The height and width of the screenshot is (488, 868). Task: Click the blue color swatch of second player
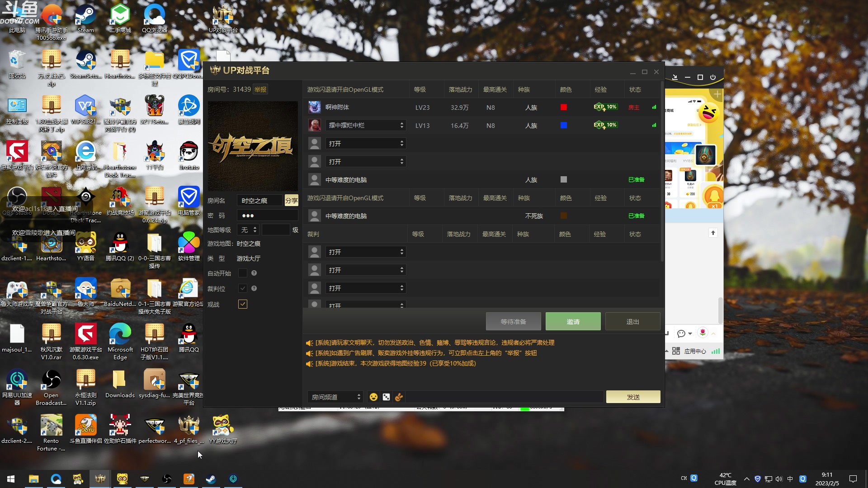coord(564,125)
